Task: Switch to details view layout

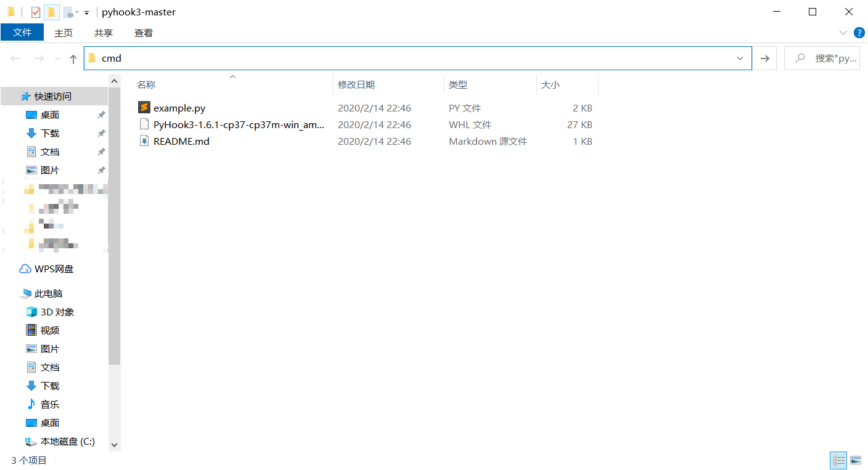Action: 838,460
